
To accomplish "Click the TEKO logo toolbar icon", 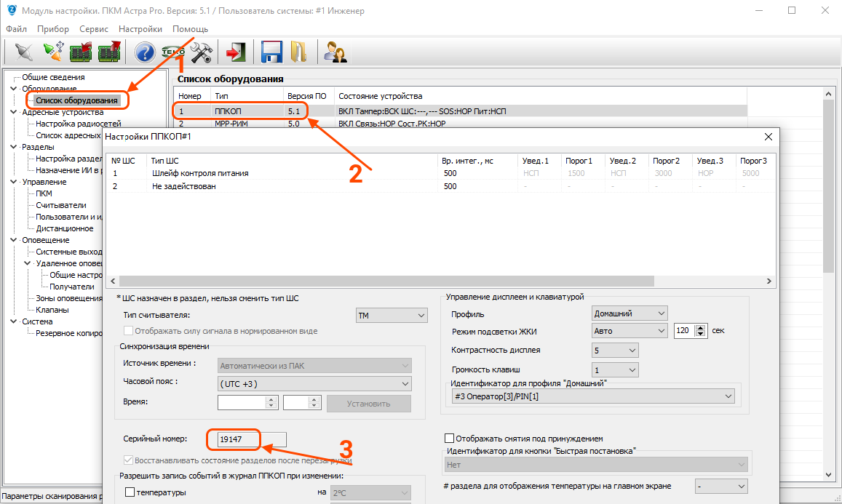I will pyautogui.click(x=173, y=52).
